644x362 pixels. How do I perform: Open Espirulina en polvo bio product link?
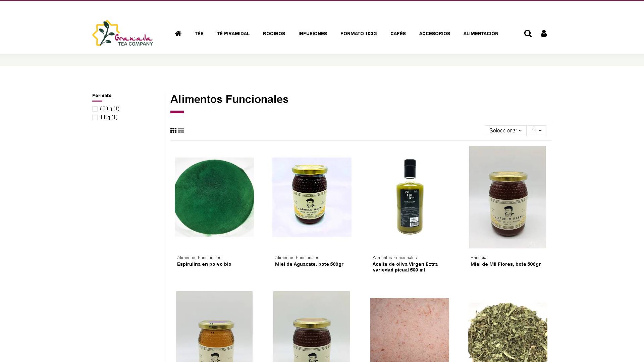pos(204,264)
